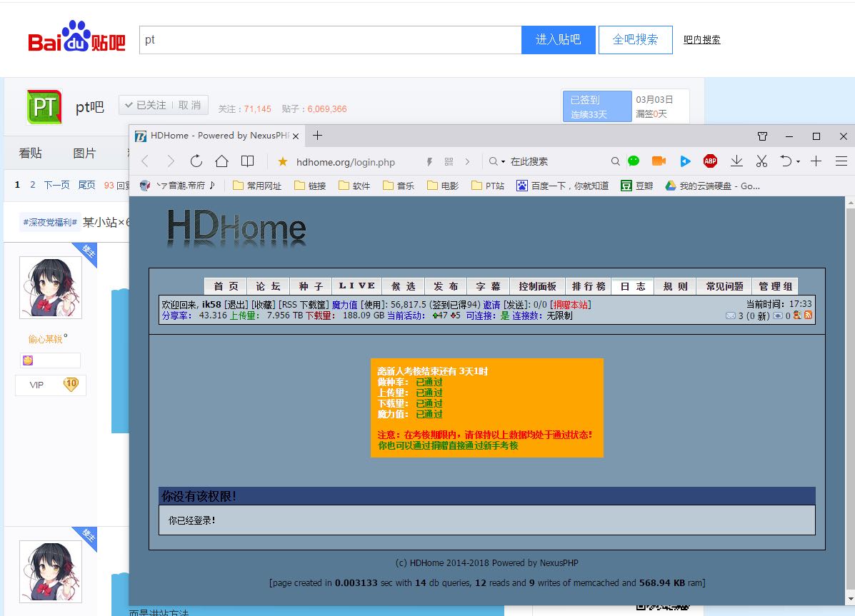855x616 pixels.
Task: Open the 排行榜 menu on HDHome
Action: point(589,286)
